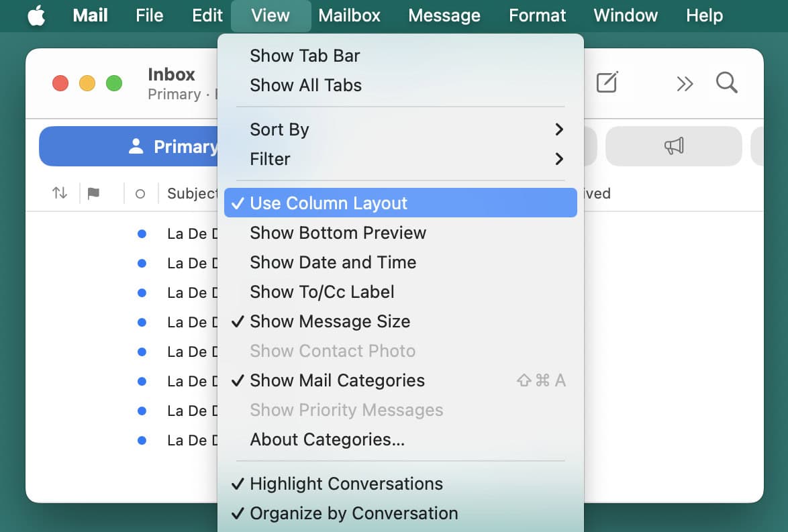Open the Edit menu
The width and height of the screenshot is (788, 532).
tap(207, 15)
